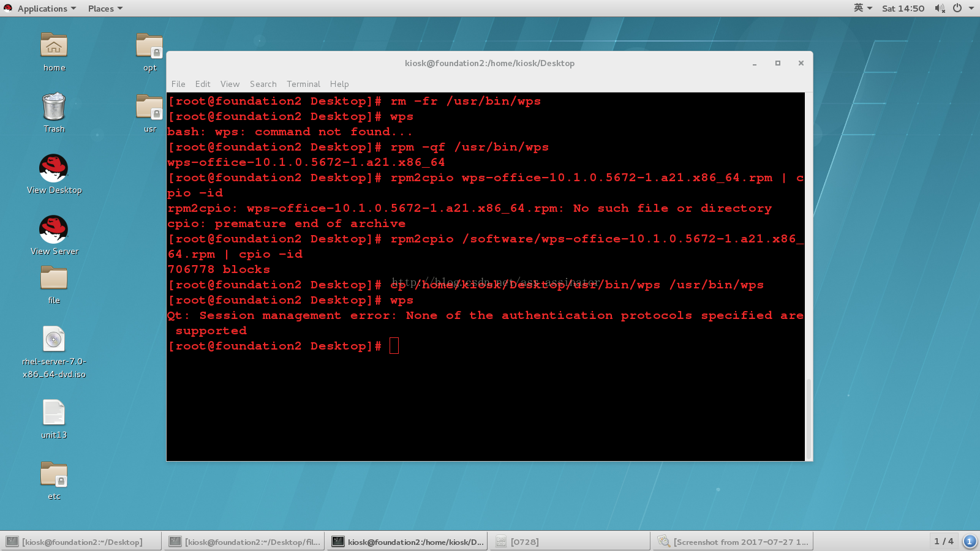Expand the system menu arrow at top right
Viewport: 980px width, 551px height.
tap(971, 9)
